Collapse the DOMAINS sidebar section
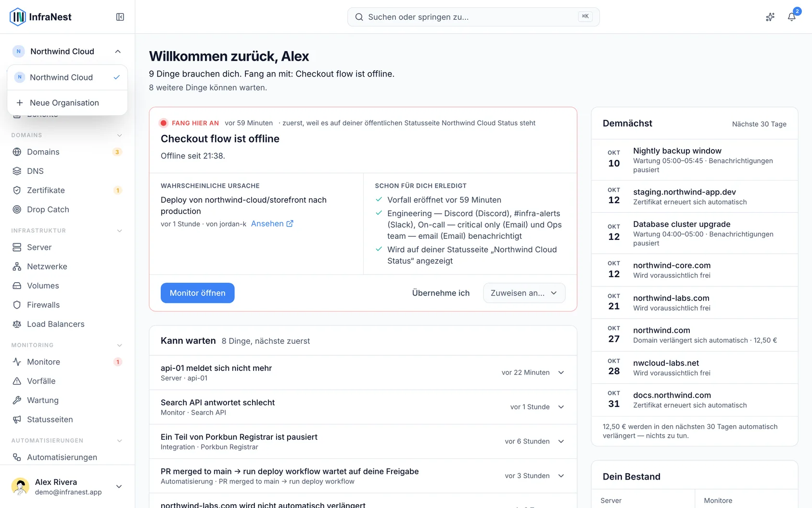 click(x=119, y=135)
